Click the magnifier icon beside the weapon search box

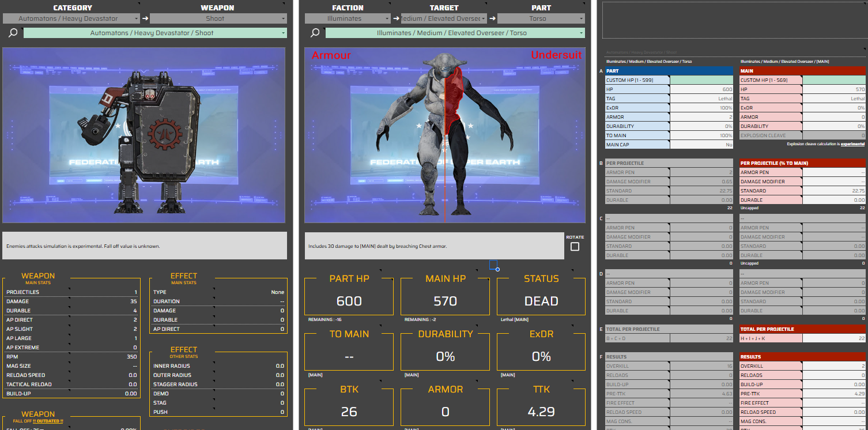pyautogui.click(x=13, y=33)
